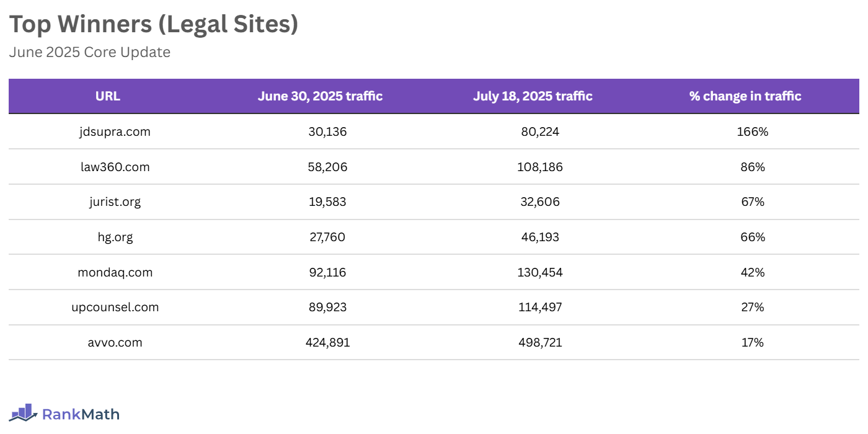
Task: Click the RankMath brand name text
Action: click(x=81, y=414)
